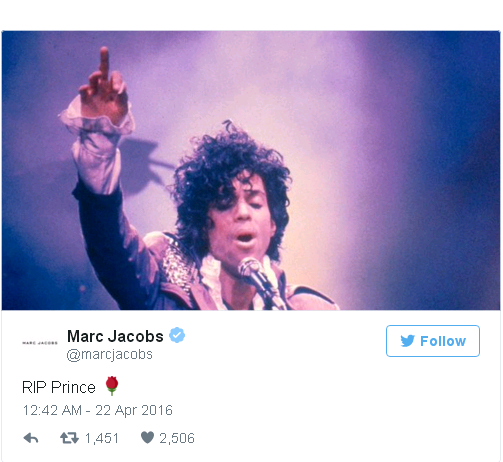Click the 12:42 AM tweet time
Screen dimensions: 503x462
pos(52,410)
